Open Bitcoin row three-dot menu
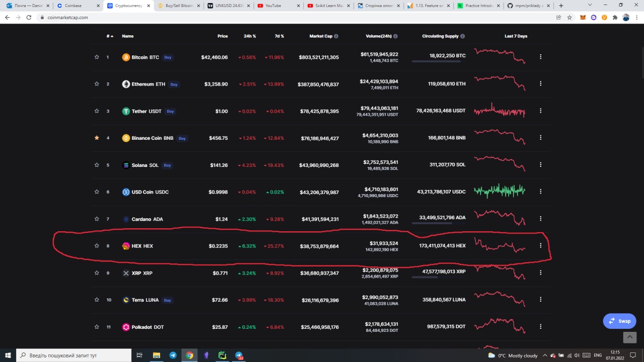Viewport: 644px width, 362px height. click(540, 57)
